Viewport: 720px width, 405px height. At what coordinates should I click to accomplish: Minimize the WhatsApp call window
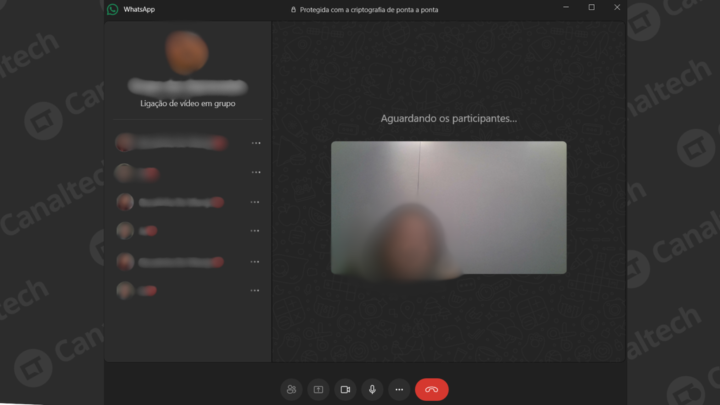pos(566,7)
